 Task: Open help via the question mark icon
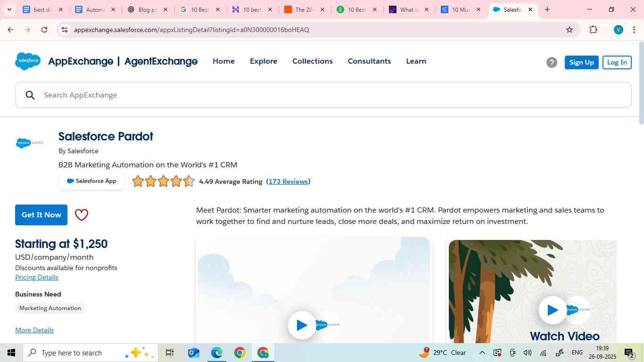pos(551,62)
